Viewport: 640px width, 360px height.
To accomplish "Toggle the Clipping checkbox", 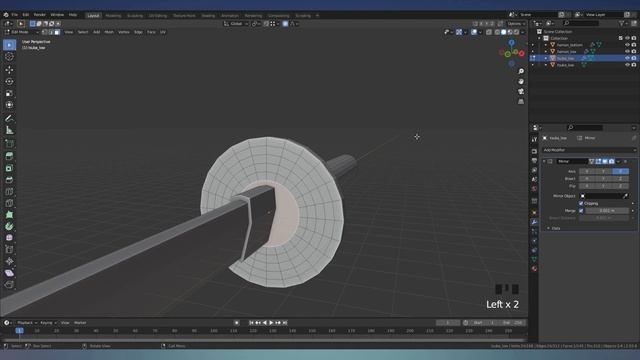I will click(x=581, y=203).
